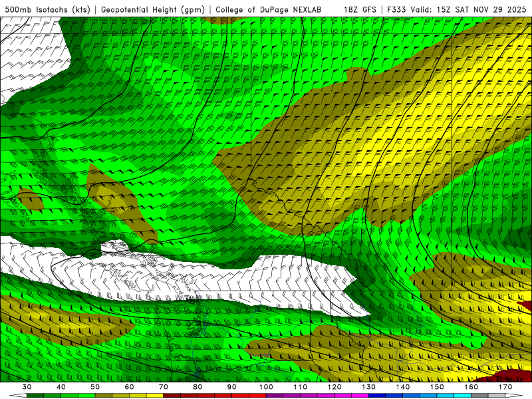Select the bright yellow legend swatch below 70
This screenshot has width=532, height=399.
155,396
